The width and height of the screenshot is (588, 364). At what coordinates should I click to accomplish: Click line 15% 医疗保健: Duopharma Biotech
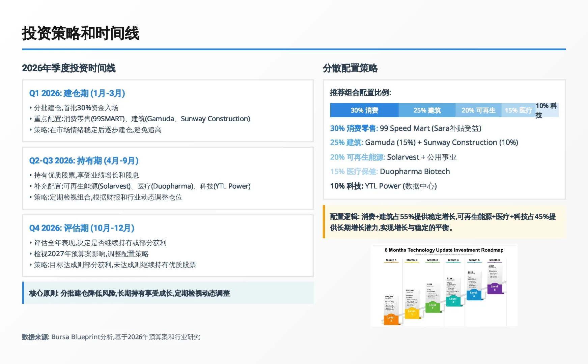[390, 172]
